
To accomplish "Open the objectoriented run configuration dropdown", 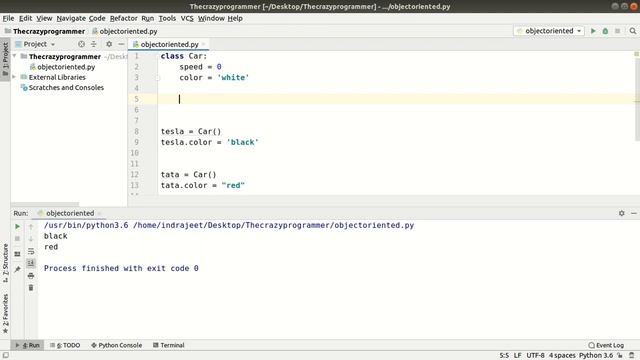I will (x=549, y=31).
